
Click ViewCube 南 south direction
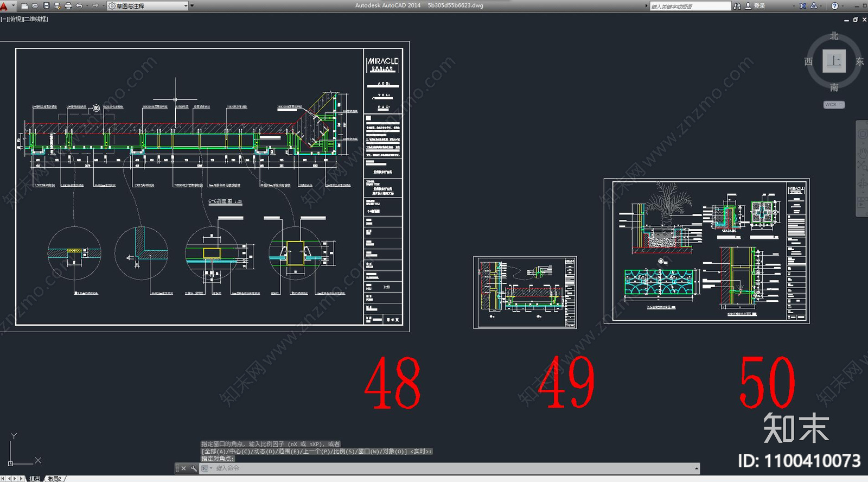(834, 87)
